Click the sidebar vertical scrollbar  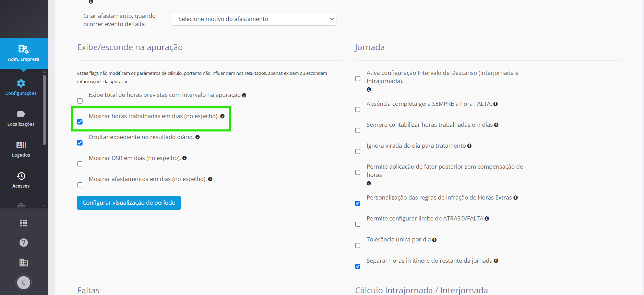point(44,110)
